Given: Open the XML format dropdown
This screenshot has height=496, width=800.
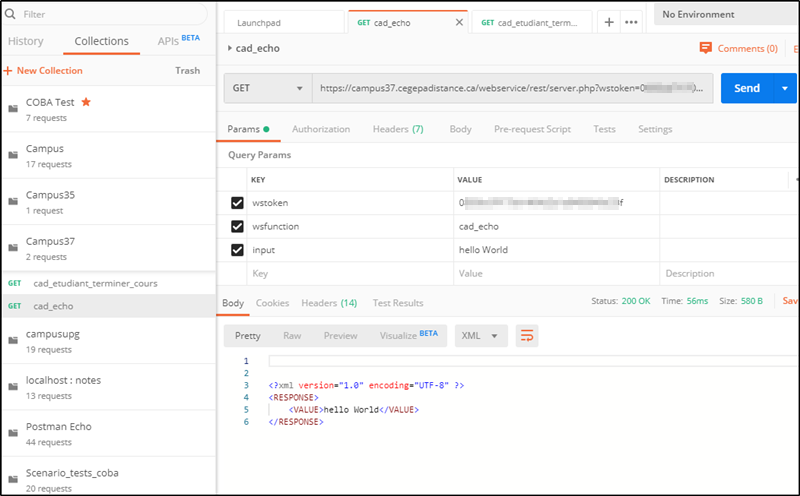Looking at the screenshot, I should coord(481,336).
